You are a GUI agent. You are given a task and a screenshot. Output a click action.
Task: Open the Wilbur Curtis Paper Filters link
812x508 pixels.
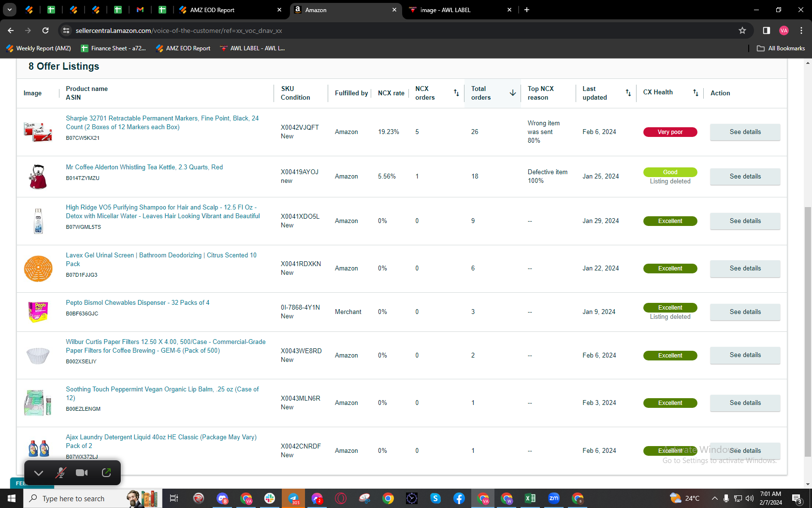click(166, 346)
